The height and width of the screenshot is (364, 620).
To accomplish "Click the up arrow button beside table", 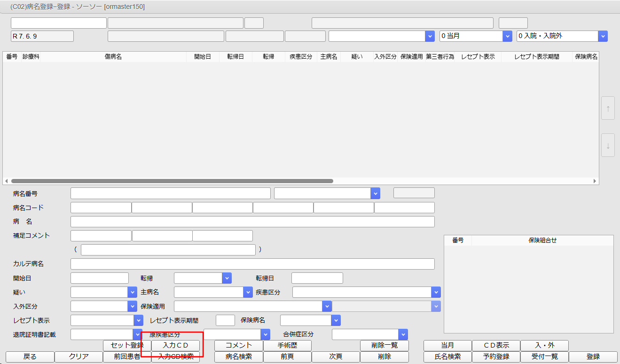I will pyautogui.click(x=608, y=108).
